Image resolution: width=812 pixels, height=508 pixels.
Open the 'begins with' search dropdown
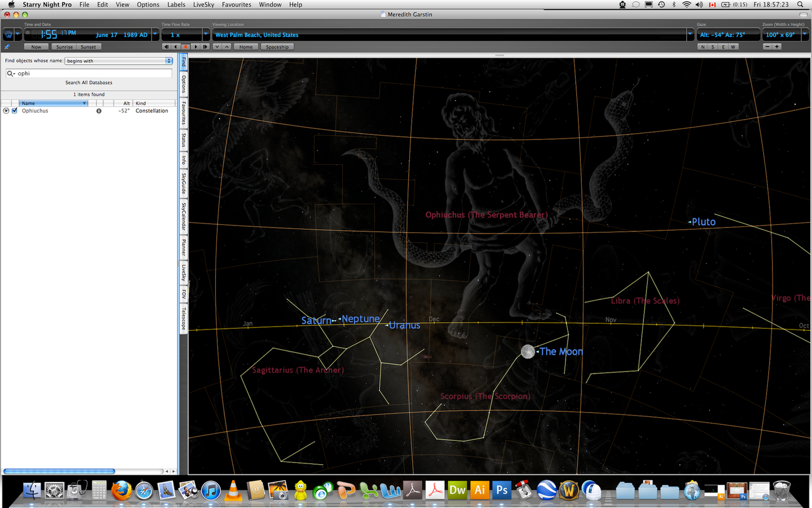[x=119, y=61]
